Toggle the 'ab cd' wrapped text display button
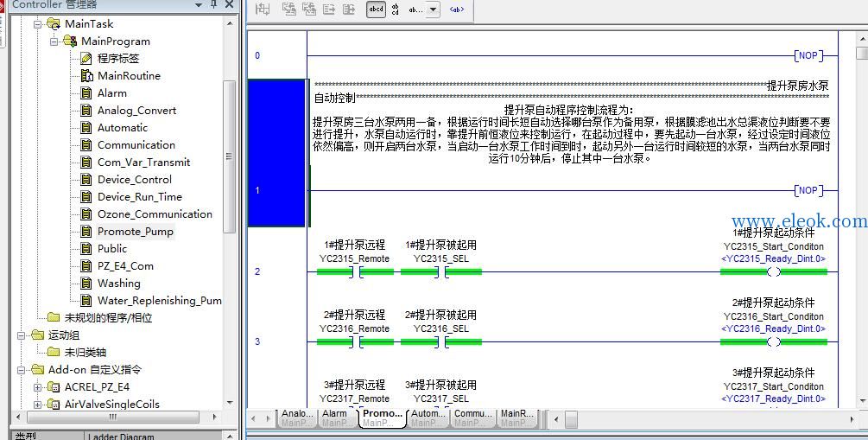The image size is (868, 440). pos(396,9)
